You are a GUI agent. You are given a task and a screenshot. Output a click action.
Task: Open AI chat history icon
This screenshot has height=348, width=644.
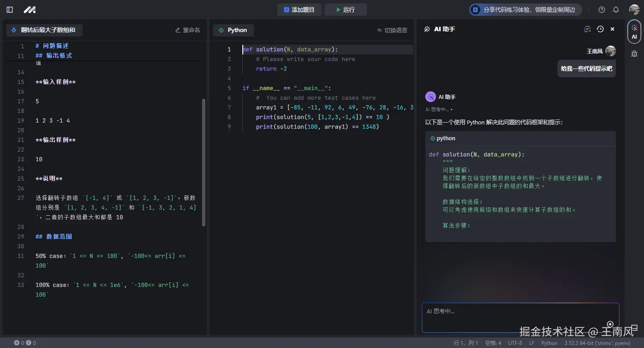600,29
